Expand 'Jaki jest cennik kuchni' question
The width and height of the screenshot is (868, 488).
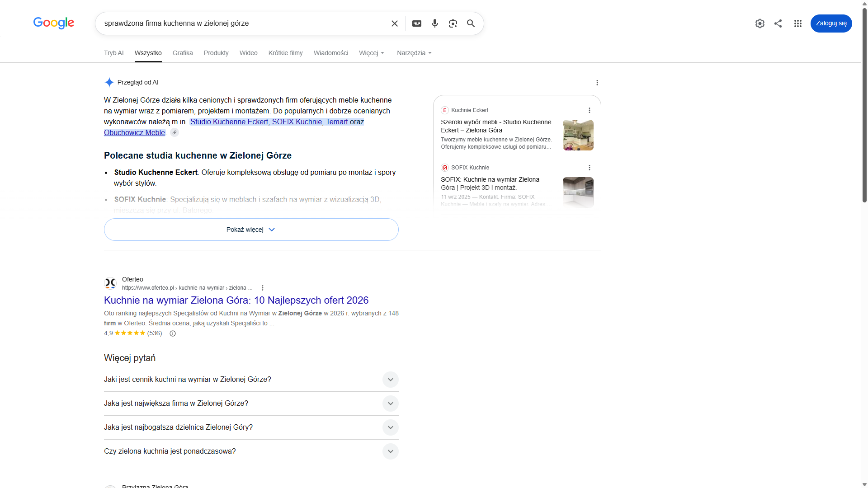click(251, 380)
